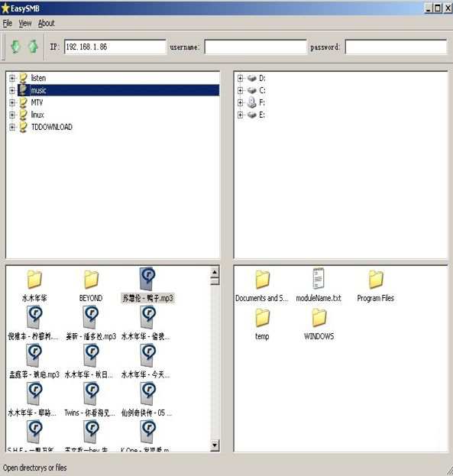Select the Twins audio file icon

(x=91, y=393)
